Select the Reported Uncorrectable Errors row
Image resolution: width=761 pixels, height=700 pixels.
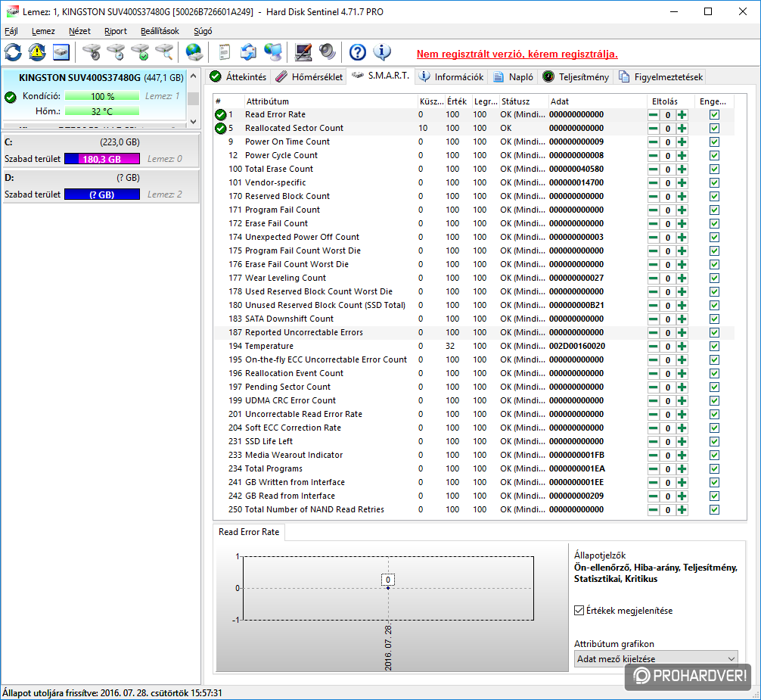tap(474, 332)
